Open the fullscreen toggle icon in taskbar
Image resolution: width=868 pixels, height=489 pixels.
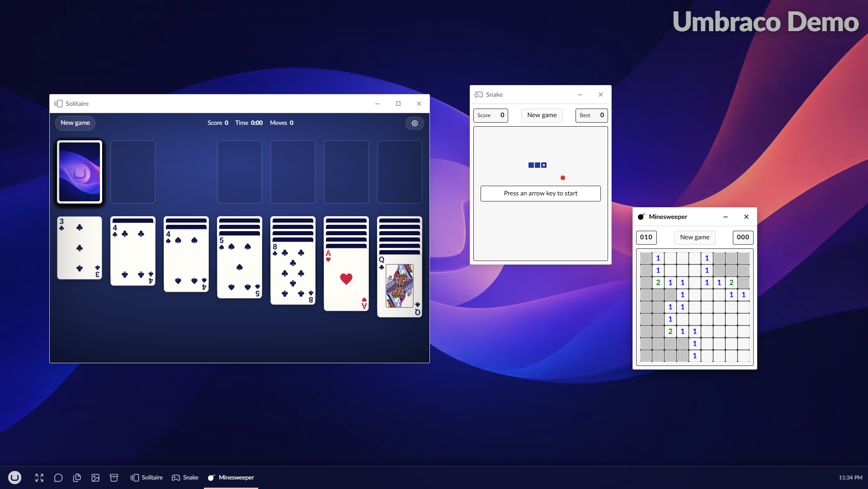[39, 478]
